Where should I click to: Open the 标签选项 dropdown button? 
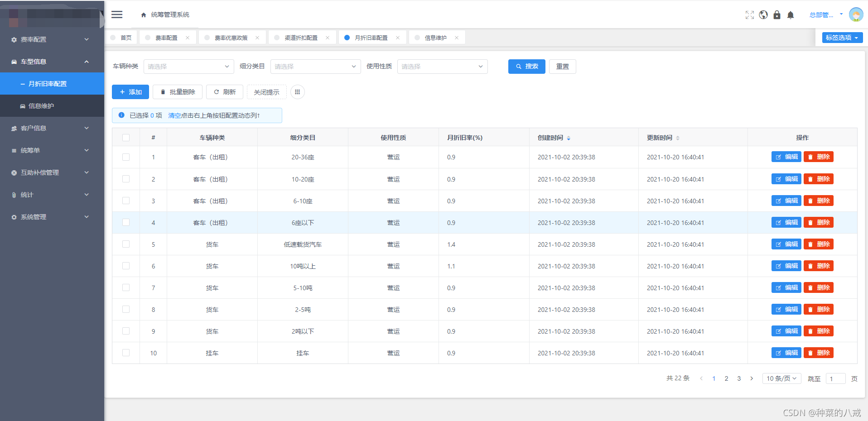pos(842,38)
